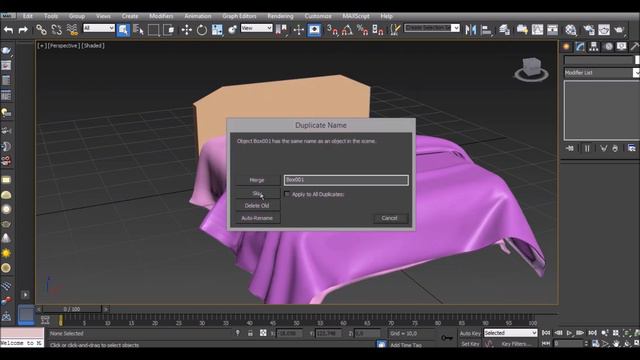Click the Play Animation button
640x360 pixels.
click(x=570, y=333)
